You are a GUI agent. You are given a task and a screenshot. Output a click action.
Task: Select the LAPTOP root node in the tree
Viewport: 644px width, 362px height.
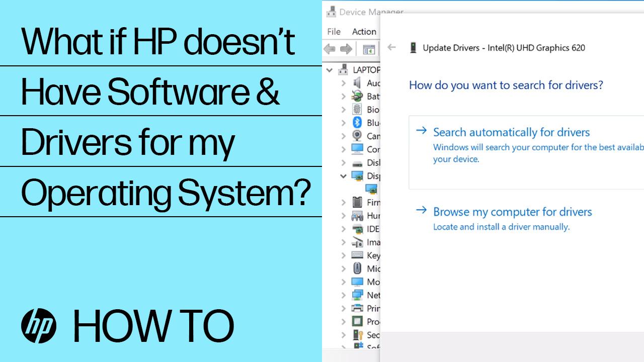[365, 69]
